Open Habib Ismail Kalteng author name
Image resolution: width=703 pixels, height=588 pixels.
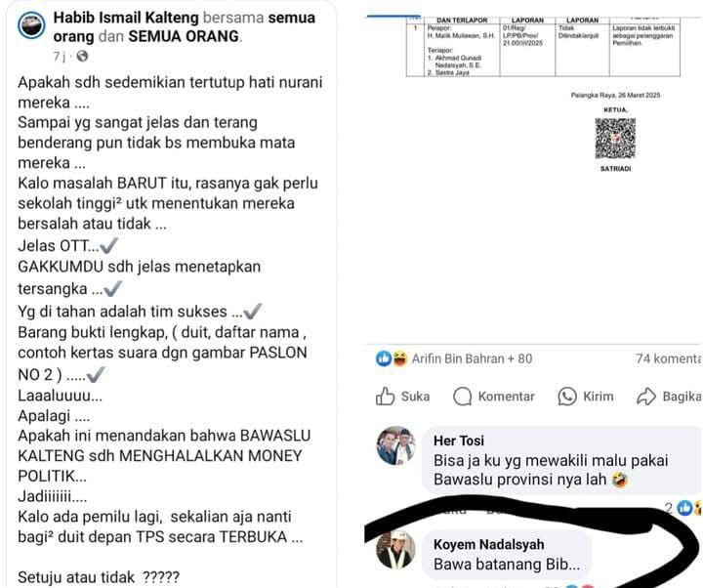(x=126, y=18)
